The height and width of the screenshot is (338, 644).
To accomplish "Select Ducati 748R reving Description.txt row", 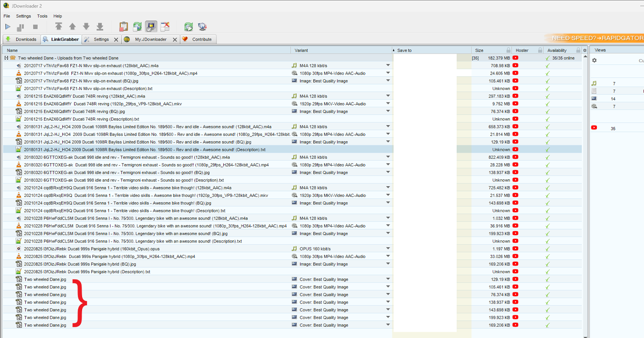I will (292, 119).
